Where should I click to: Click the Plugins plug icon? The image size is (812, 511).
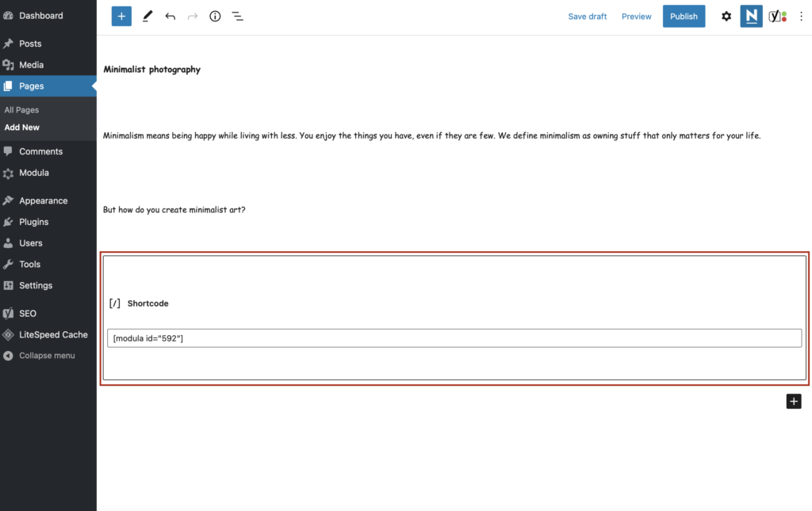coord(8,222)
